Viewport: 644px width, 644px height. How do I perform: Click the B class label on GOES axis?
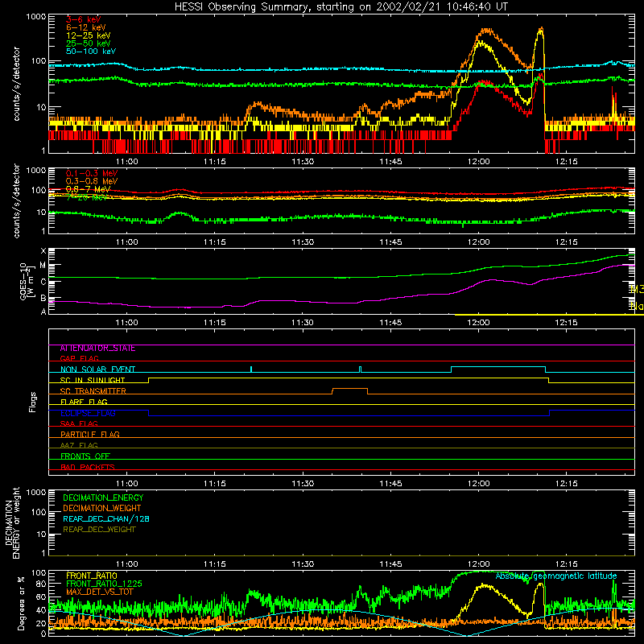[x=43, y=299]
